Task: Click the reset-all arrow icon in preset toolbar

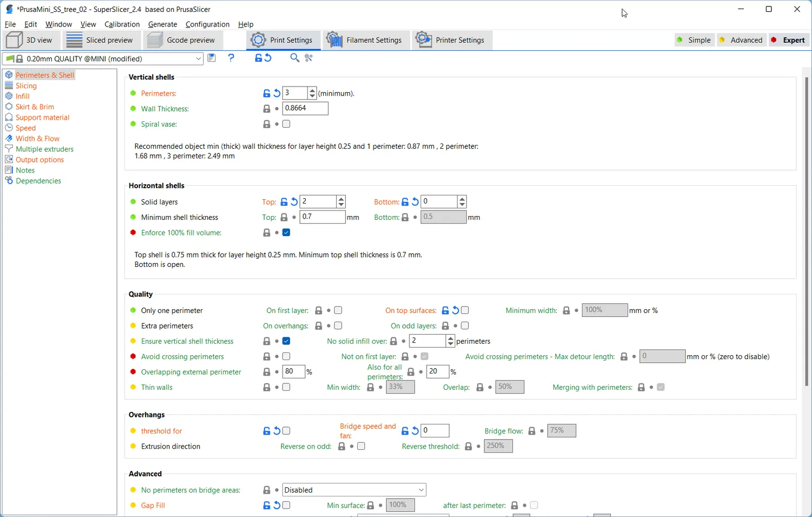Action: click(x=268, y=58)
